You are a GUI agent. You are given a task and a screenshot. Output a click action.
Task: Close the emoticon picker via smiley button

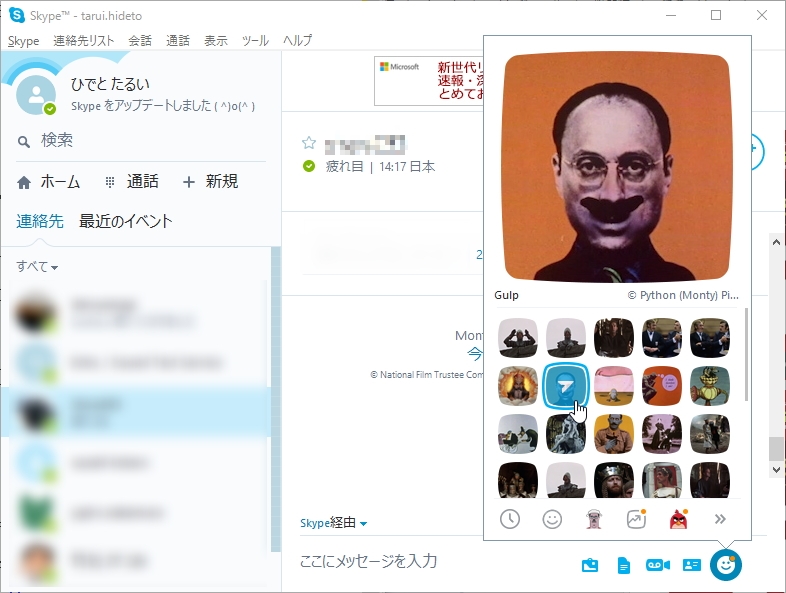(x=725, y=565)
